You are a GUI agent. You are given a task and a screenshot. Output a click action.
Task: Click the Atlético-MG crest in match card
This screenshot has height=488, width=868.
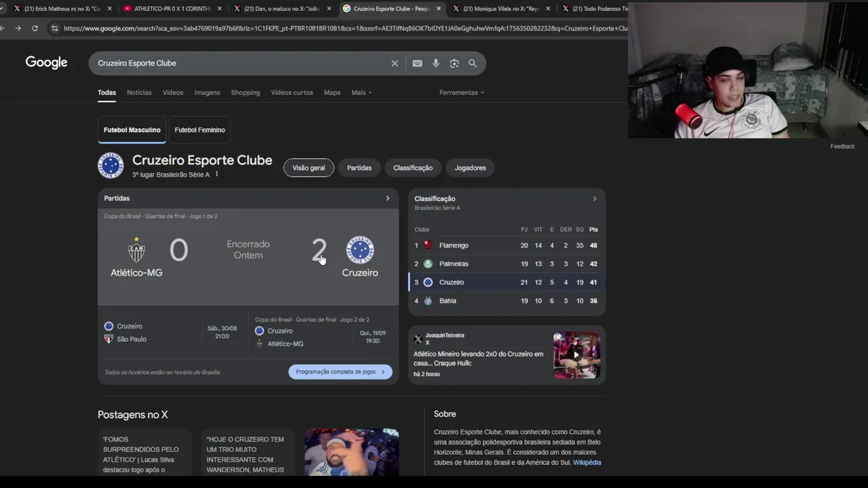click(136, 249)
